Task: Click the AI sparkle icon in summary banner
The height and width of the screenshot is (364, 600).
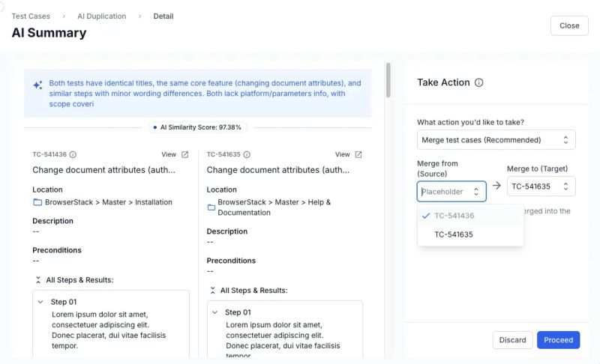Action: click(x=37, y=85)
